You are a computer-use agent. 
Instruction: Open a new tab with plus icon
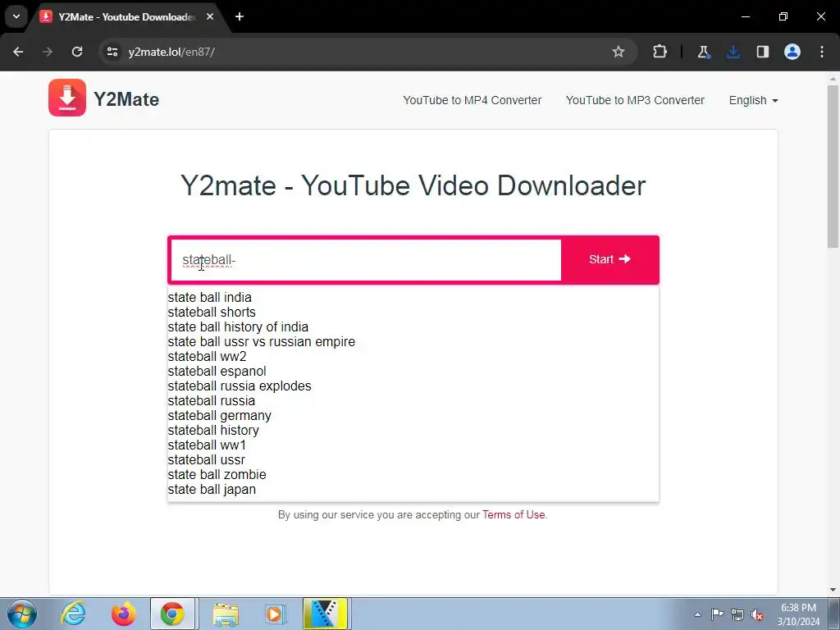[240, 16]
